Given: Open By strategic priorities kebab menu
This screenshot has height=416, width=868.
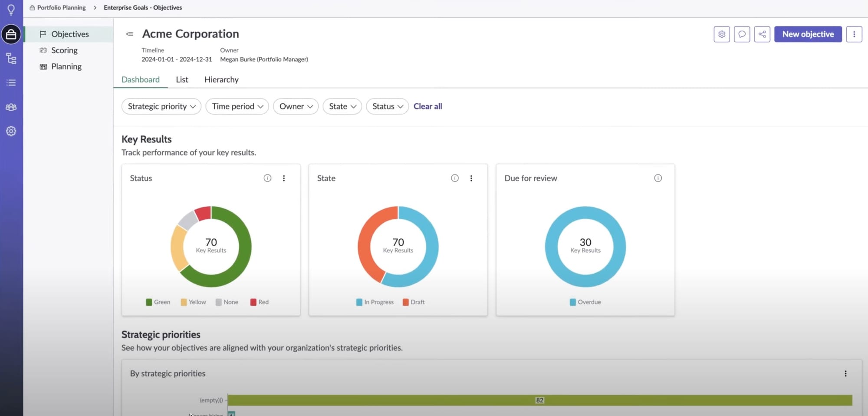Looking at the screenshot, I should pyautogui.click(x=845, y=373).
